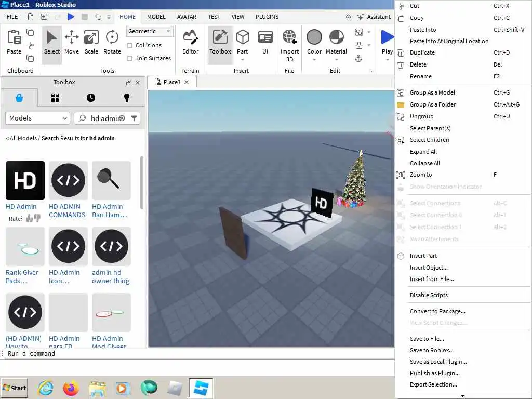The width and height of the screenshot is (532, 399).
Task: Open the Geometric mode dropdown
Action: coord(150,31)
